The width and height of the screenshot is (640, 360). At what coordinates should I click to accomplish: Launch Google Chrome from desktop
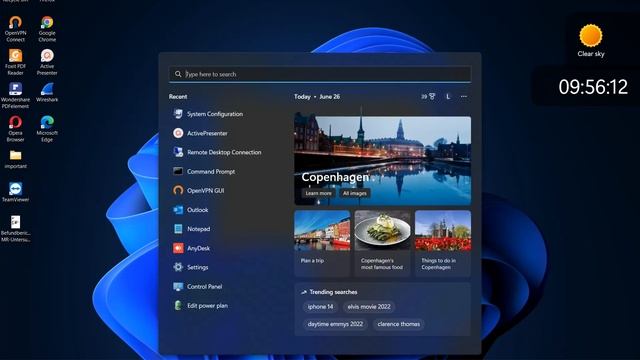(47, 29)
